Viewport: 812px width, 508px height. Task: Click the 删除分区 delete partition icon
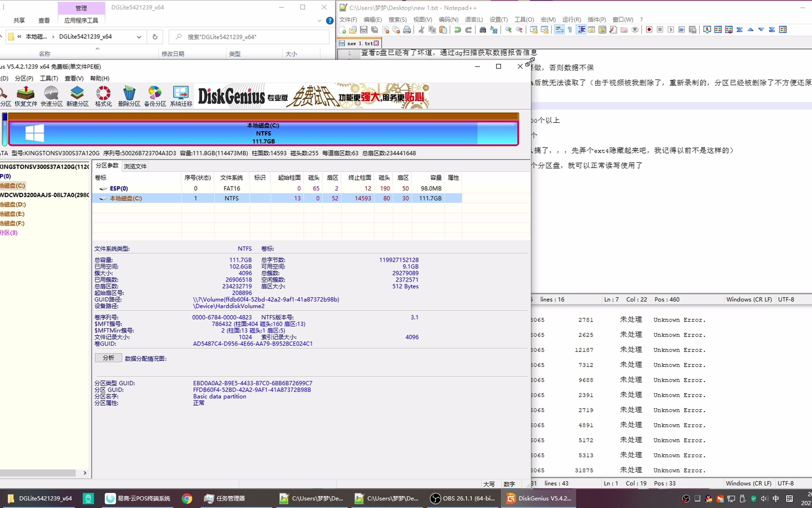[129, 96]
